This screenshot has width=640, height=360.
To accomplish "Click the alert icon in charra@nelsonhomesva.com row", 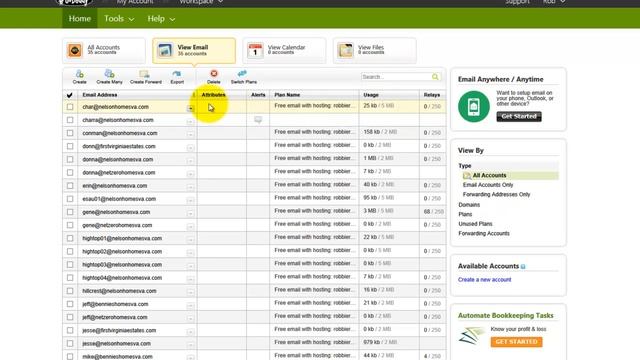I will coord(258,120).
